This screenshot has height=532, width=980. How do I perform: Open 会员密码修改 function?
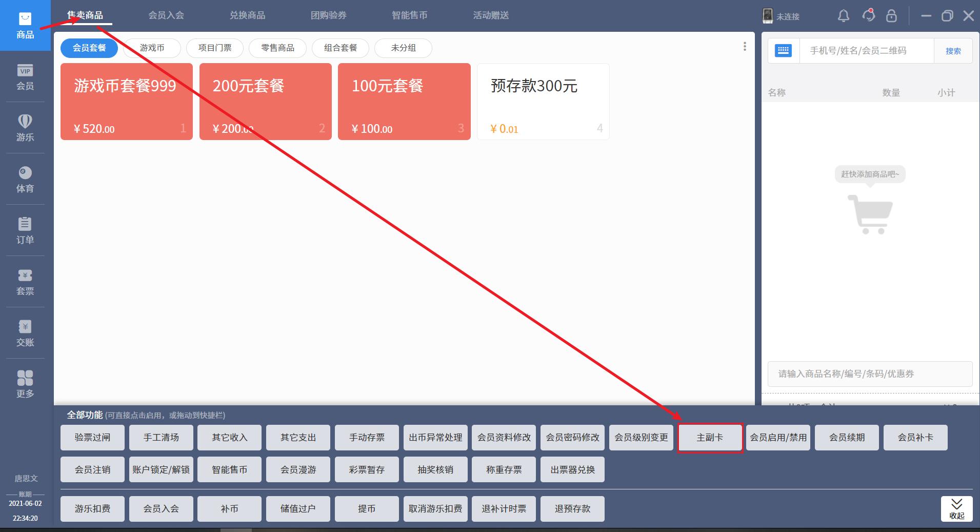[573, 438]
